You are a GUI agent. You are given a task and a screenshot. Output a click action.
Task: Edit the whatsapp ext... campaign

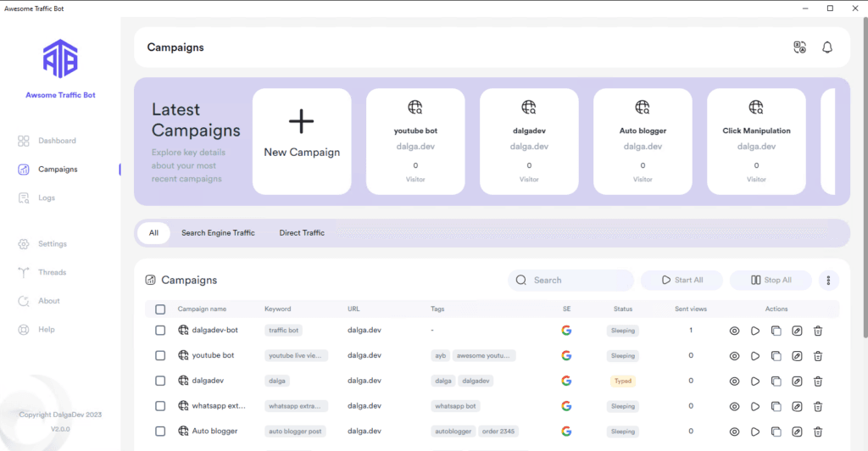point(797,406)
